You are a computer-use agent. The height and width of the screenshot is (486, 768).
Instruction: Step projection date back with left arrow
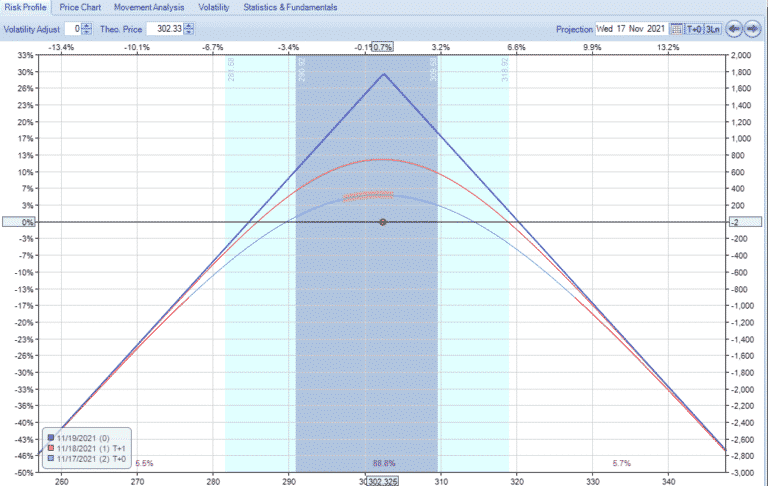pyautogui.click(x=734, y=29)
